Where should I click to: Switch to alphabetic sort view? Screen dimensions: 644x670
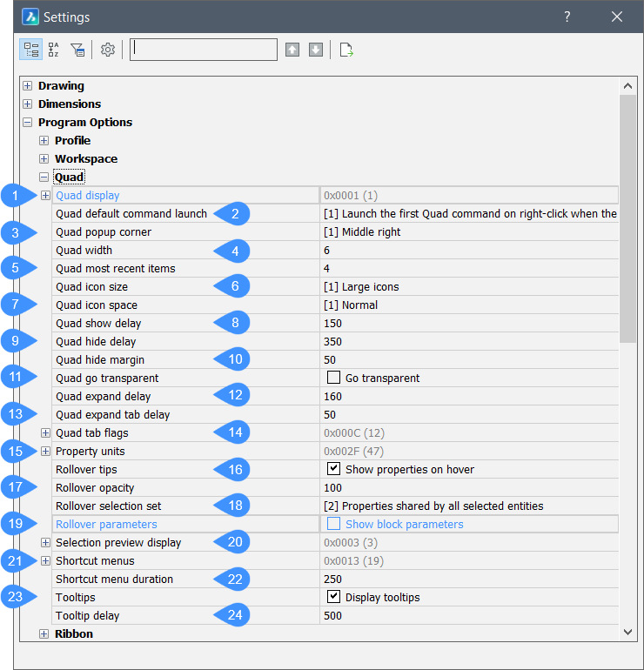click(54, 50)
